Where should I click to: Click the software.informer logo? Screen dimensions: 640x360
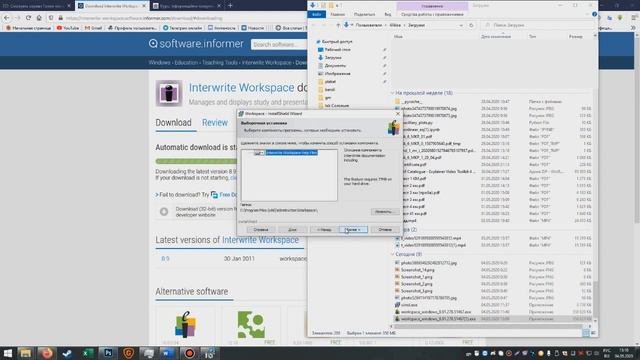click(196, 44)
